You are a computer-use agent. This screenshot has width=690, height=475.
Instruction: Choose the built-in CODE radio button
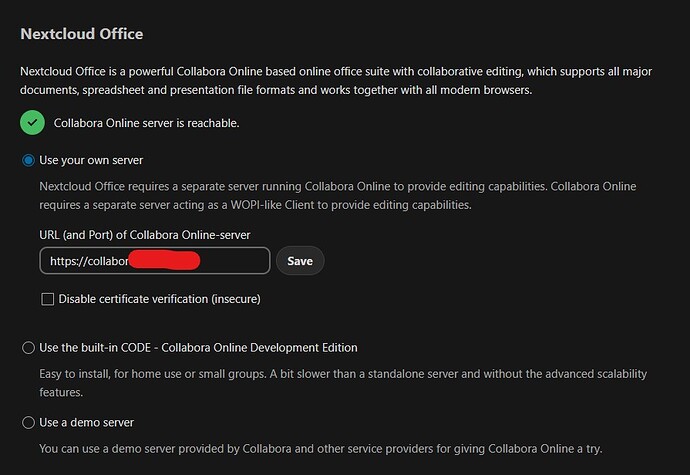(x=29, y=348)
